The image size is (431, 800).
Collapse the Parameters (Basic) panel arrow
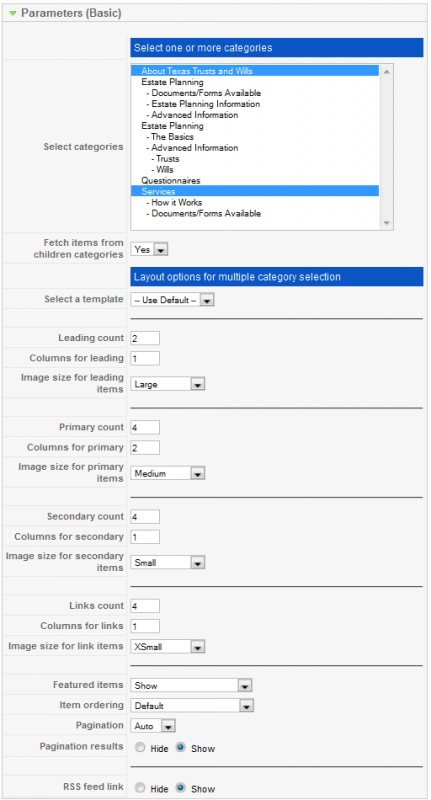[x=13, y=14]
